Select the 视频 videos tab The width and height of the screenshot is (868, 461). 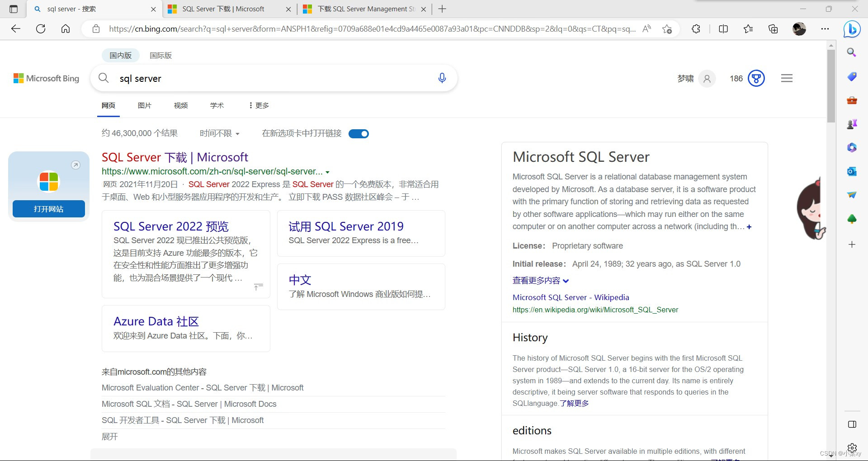(x=181, y=105)
